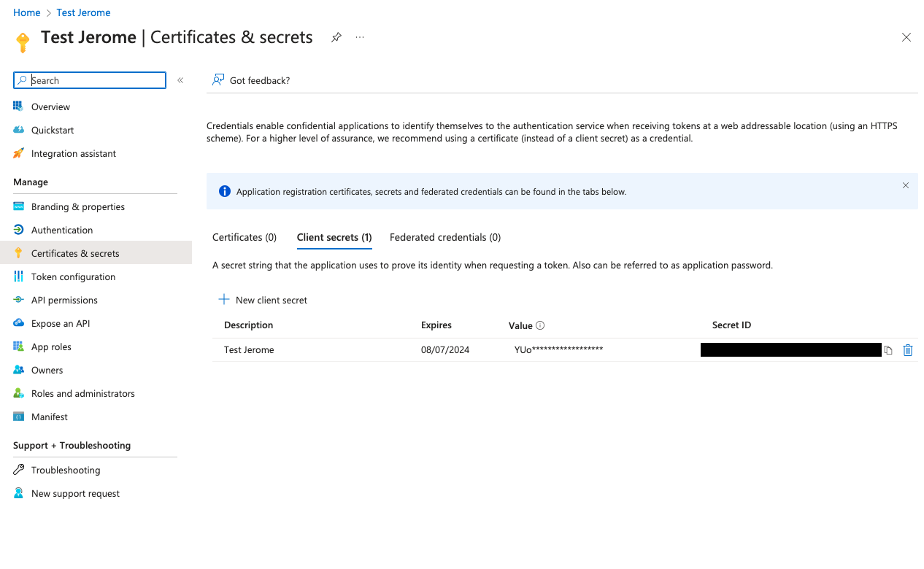Pin the Certificates & secrets page
Screen dimensions: 924x569
pos(336,37)
